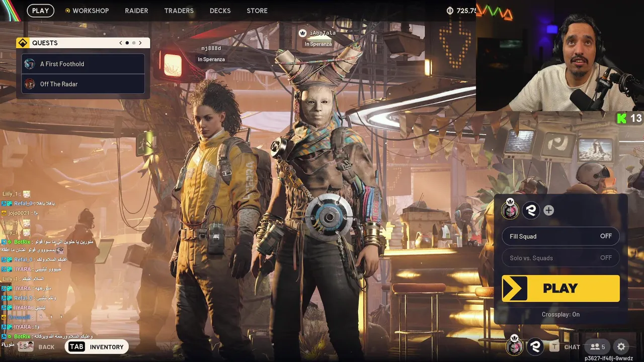Screen dimensions: 644x362
Task: Click the green K icon on stream overlay
Action: click(x=622, y=118)
